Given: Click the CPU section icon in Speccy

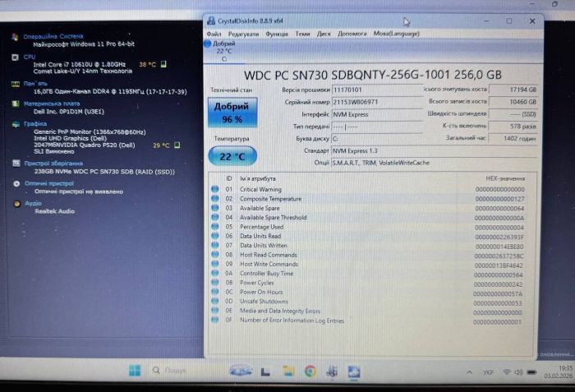Looking at the screenshot, I should (16, 57).
